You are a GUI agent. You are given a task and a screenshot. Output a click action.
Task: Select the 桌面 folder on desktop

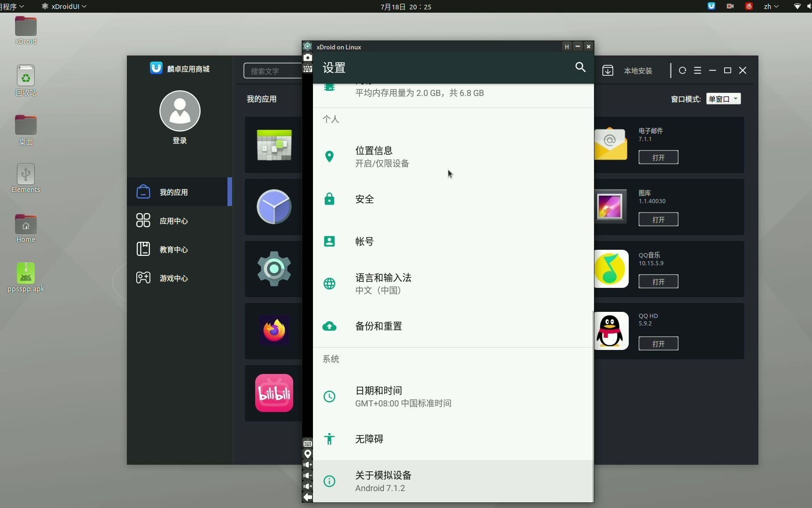pyautogui.click(x=26, y=130)
